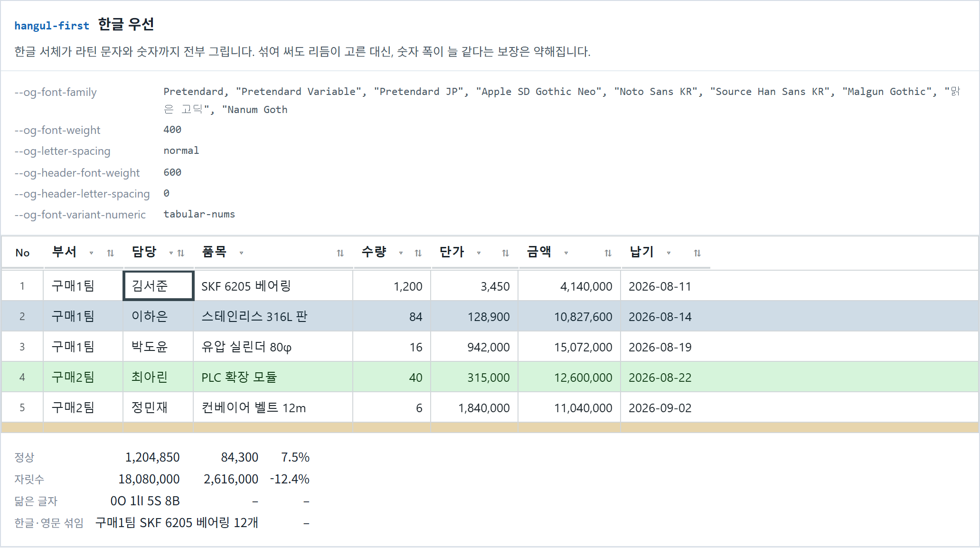Click amount cell 4,140,000
The width and height of the screenshot is (980, 548).
(569, 286)
